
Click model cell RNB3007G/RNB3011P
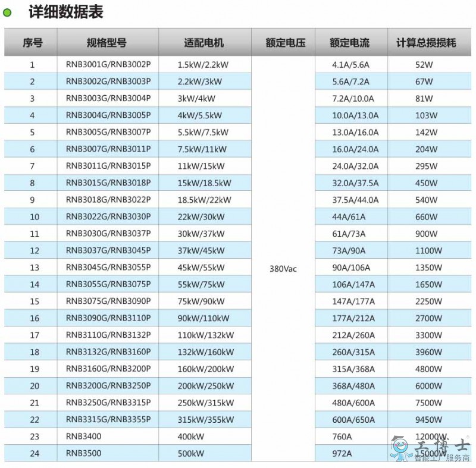click(108, 149)
